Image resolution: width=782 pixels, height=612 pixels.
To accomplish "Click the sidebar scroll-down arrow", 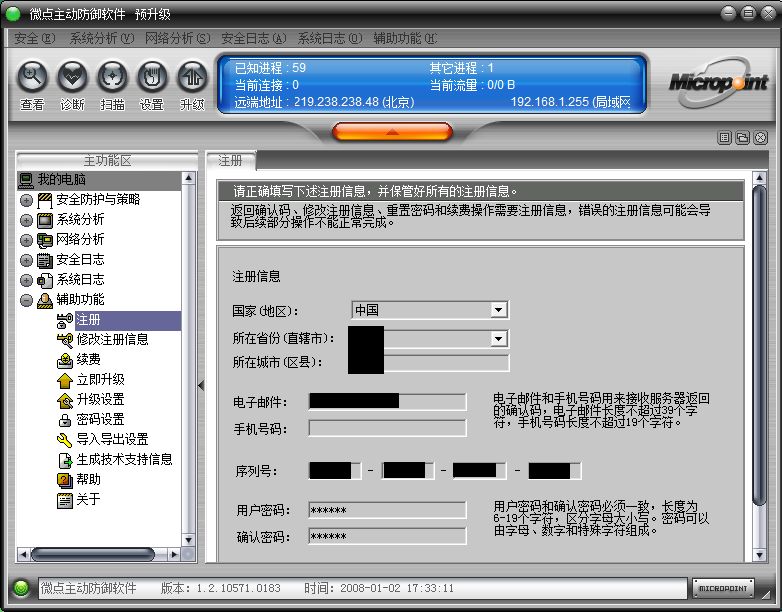I will [188, 540].
